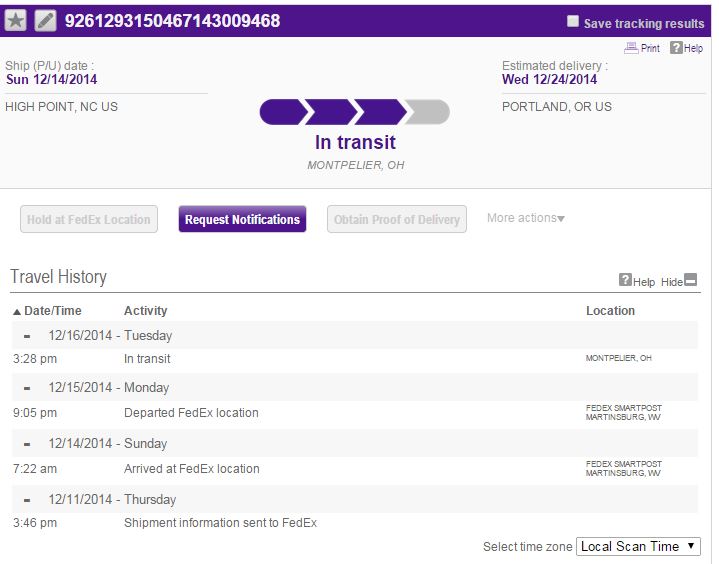Click the tracking number 9261293150467143009468
719x564 pixels.
pos(172,20)
